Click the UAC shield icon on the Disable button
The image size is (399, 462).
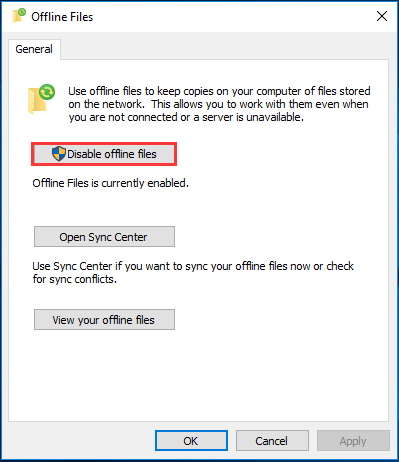pyautogui.click(x=59, y=154)
